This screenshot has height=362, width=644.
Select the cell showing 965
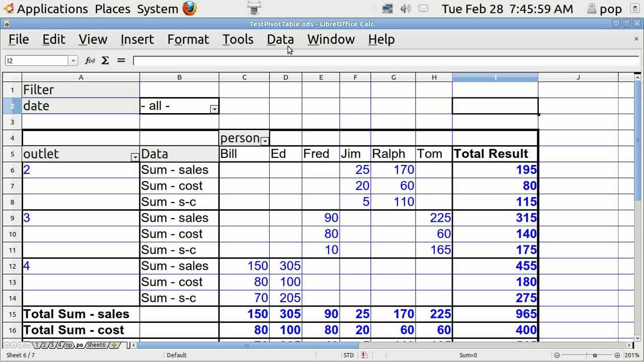[x=496, y=314]
